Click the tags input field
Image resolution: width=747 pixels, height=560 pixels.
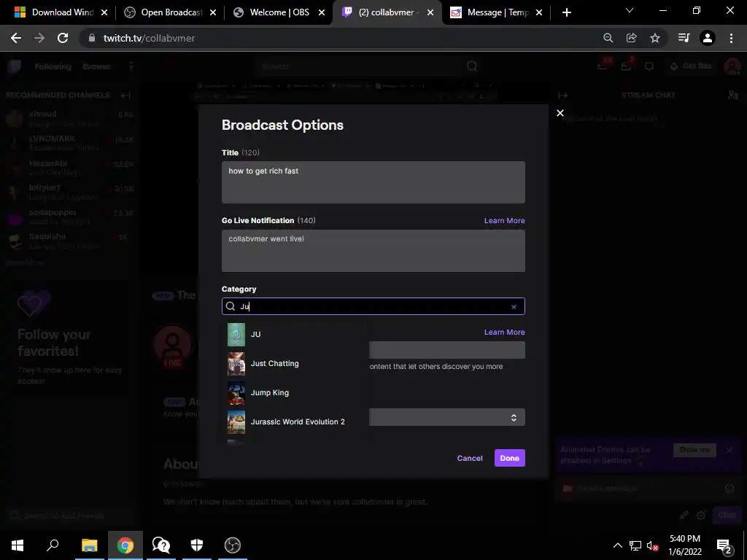447,350
